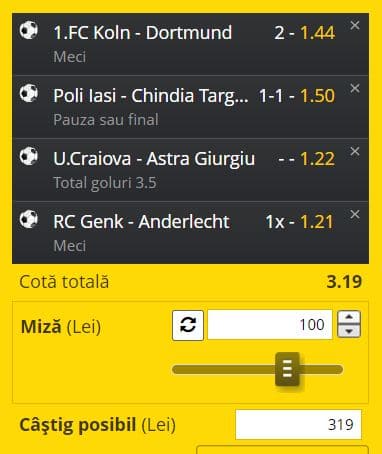Viewport: 382px width, 454px height.
Task: Remove the RC Genk - Anderlecht bet
Action: click(355, 214)
